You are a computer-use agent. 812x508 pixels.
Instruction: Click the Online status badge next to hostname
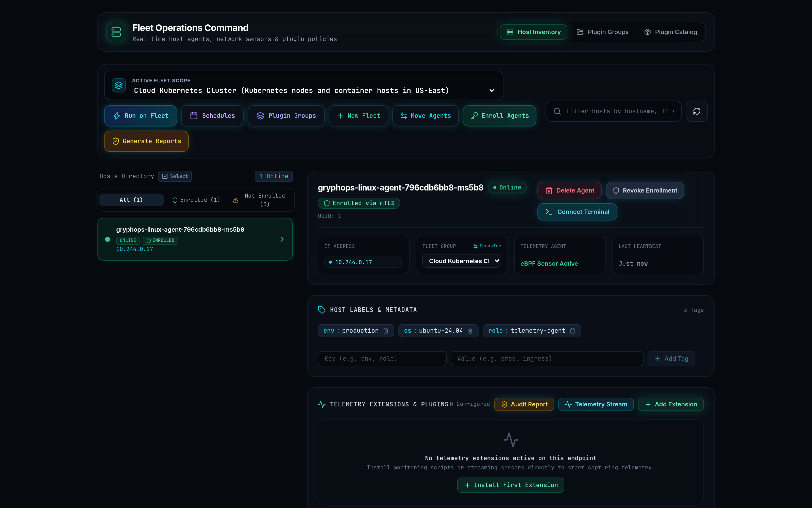click(x=507, y=187)
